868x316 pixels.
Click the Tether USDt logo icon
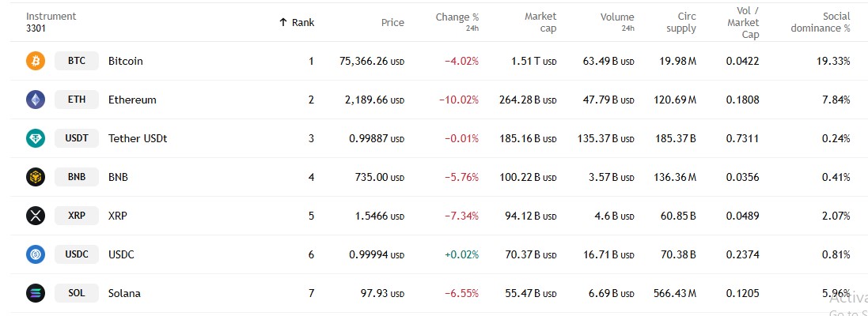[x=36, y=138]
